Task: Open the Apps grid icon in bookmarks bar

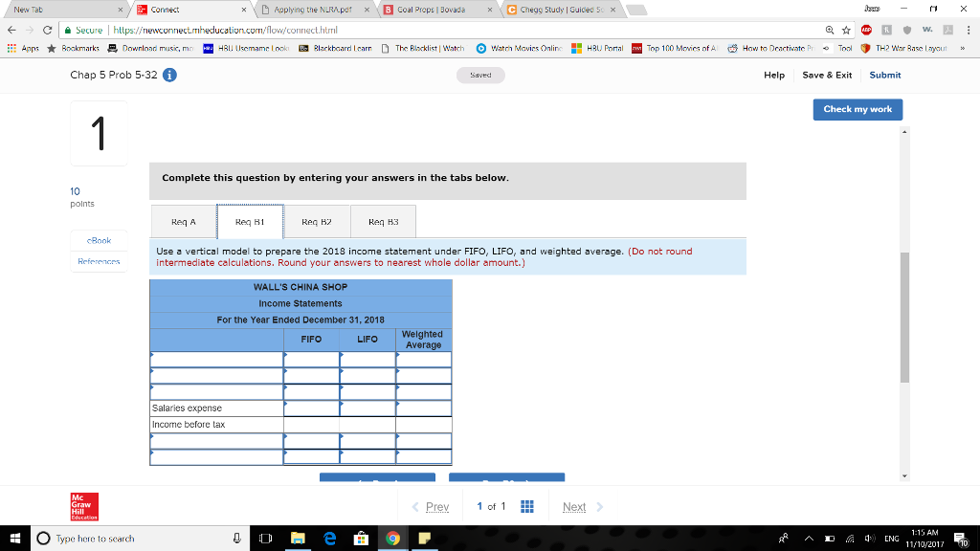Action: pos(11,48)
